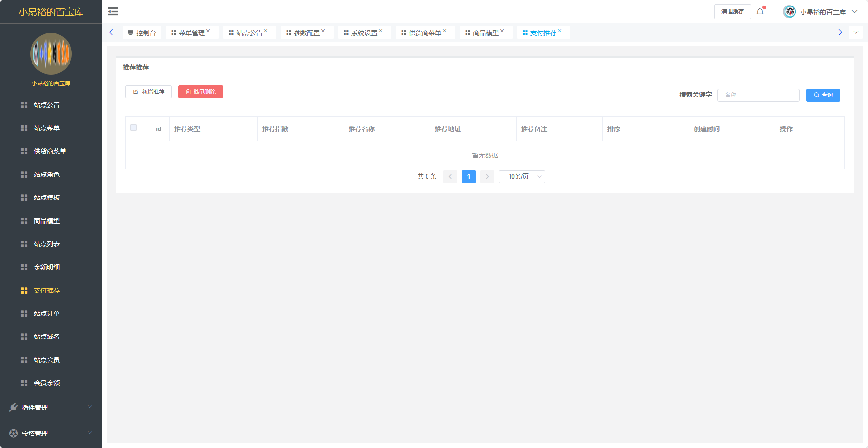Focus the 名称 search keyword field
Image resolution: width=868 pixels, height=448 pixels.
758,95
